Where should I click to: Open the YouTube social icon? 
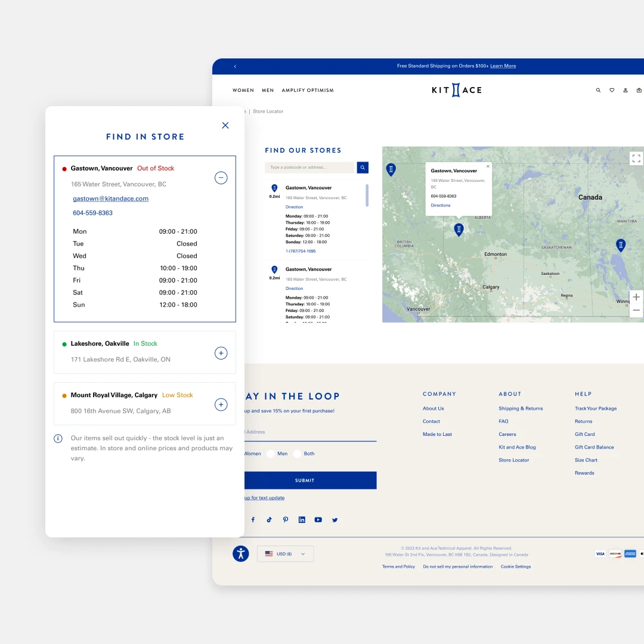(x=318, y=520)
